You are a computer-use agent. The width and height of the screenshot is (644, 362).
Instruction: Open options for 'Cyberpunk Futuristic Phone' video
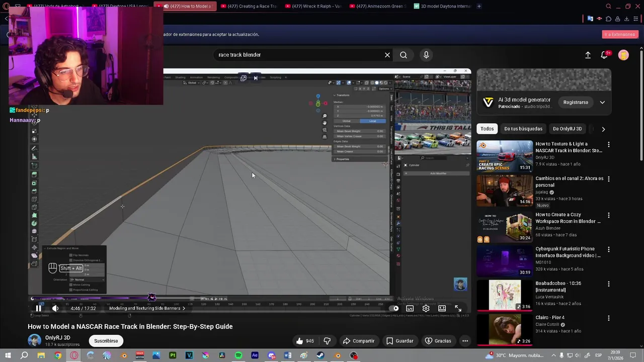pos(608,249)
